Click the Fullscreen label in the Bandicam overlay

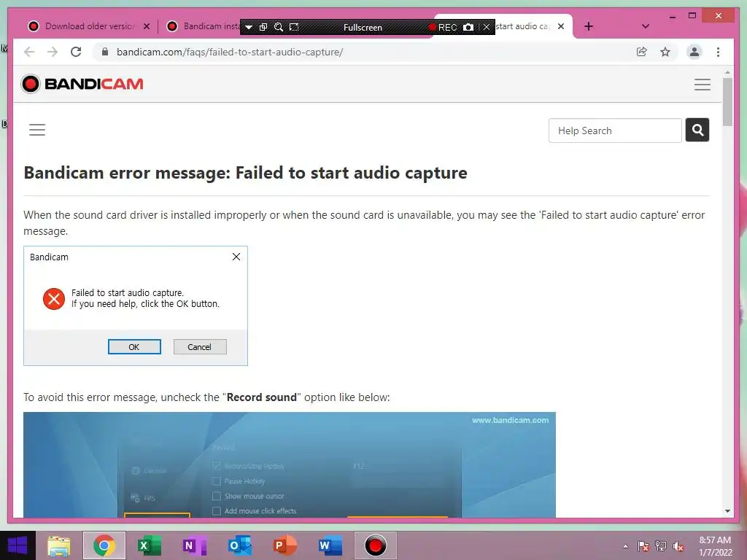point(363,28)
